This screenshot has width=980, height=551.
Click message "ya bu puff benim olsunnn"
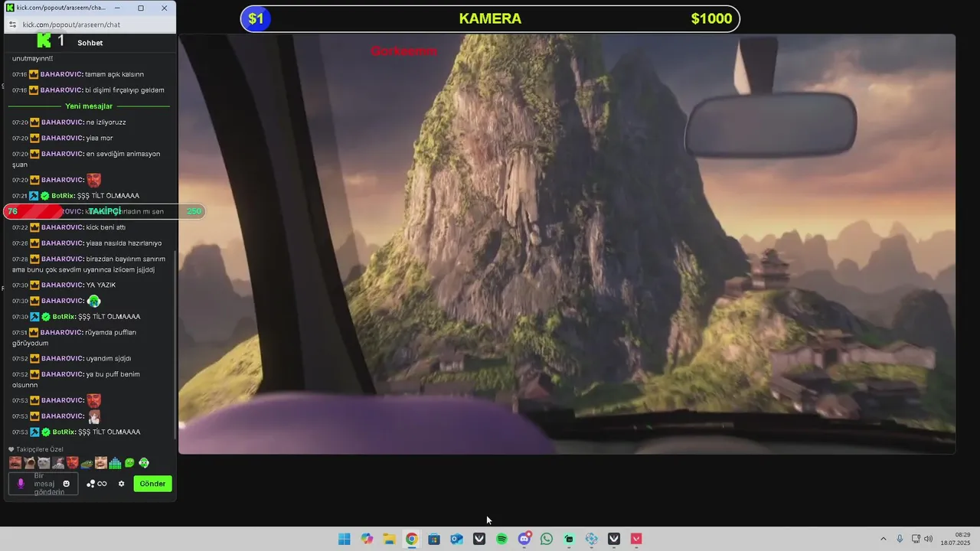click(x=76, y=380)
